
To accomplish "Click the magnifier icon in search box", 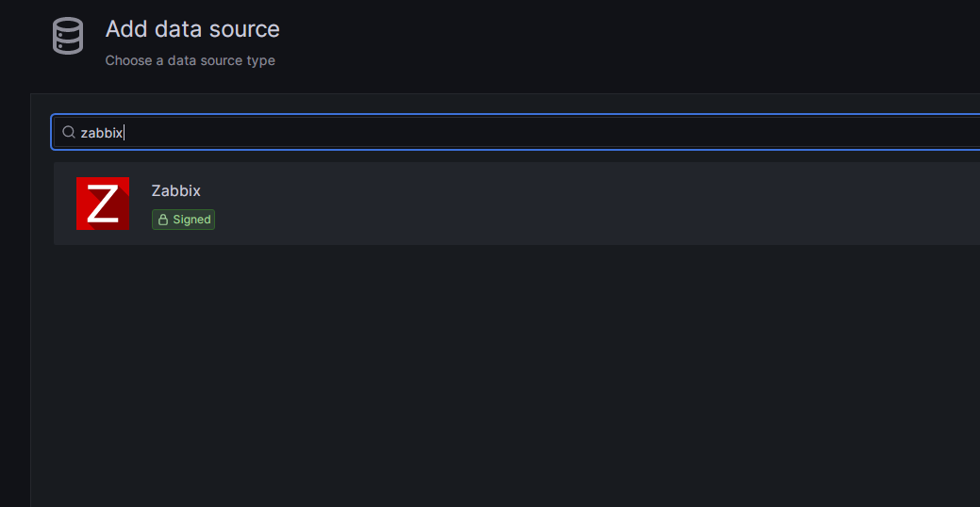I will [x=69, y=132].
